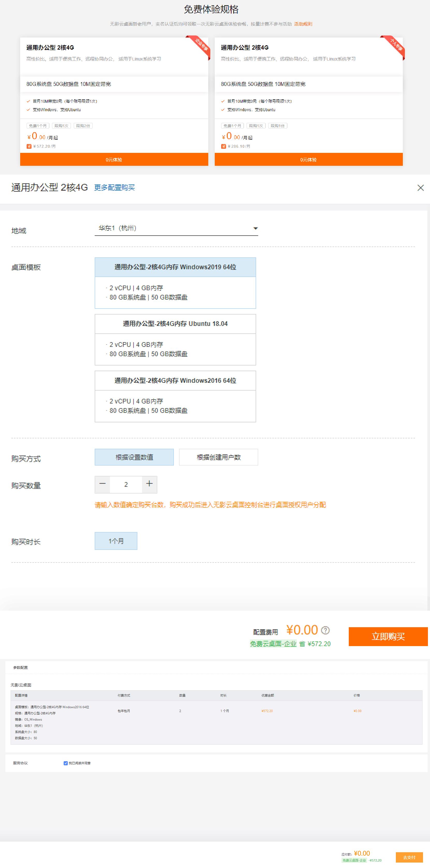
Task: Click the minus icon to decrease purchase quantity
Action: pos(103,484)
